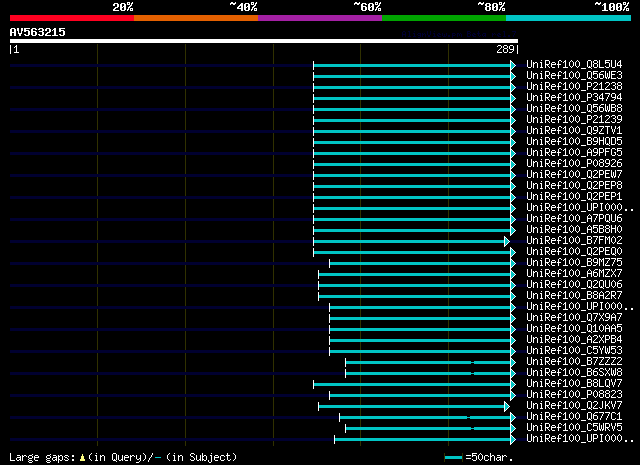Open hit UniRef100_P34794
The width and height of the screenshot is (640, 465).
click(x=574, y=98)
